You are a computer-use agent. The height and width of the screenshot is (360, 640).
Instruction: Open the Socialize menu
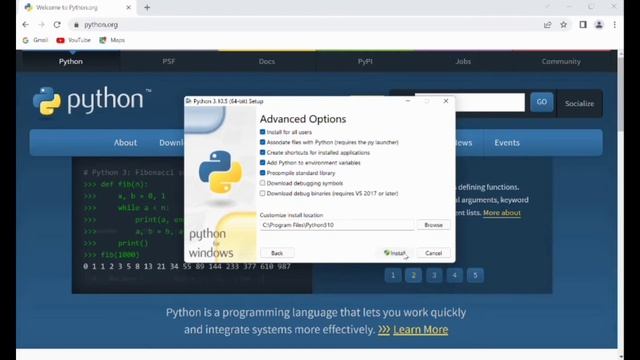(579, 104)
